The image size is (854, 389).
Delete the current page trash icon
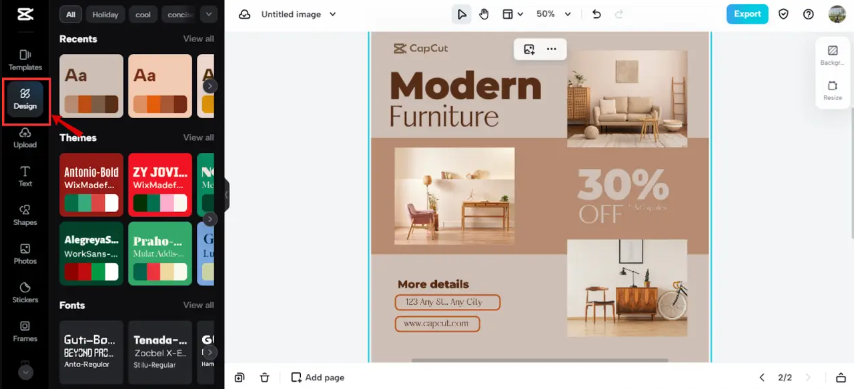click(265, 377)
